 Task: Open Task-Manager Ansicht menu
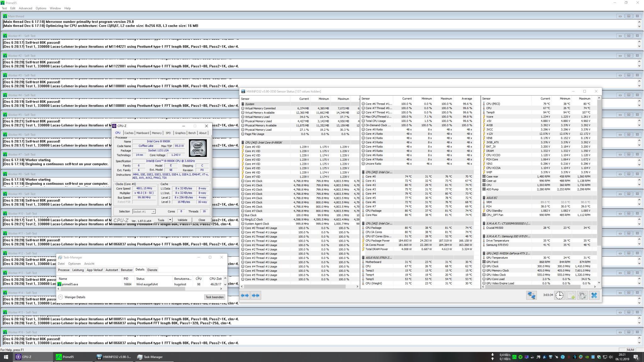89,264
